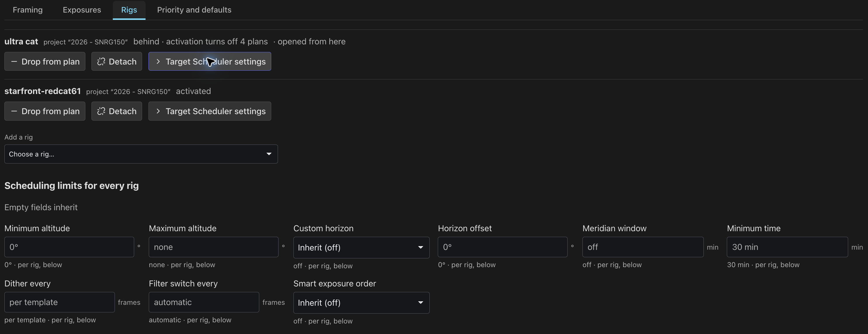Click the 'Empty fields inherit' text
868x334 pixels.
pos(41,207)
